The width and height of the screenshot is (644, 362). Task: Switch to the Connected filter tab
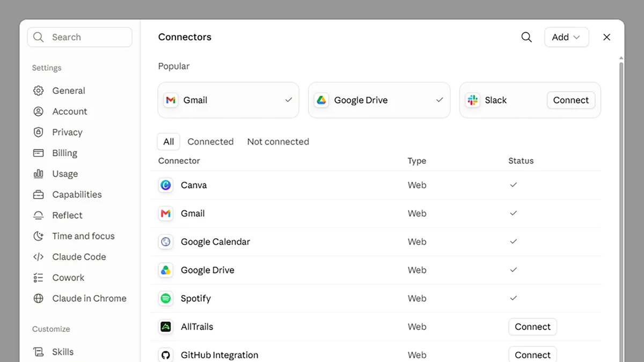210,142
